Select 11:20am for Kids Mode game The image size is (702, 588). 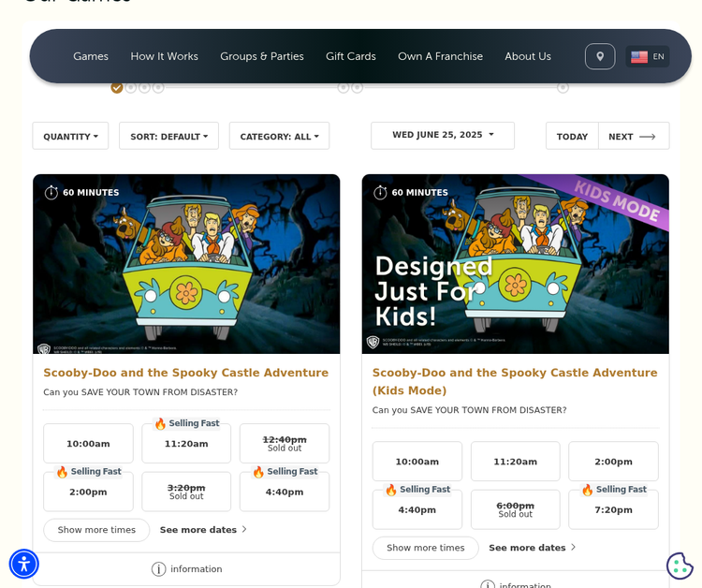[516, 462]
